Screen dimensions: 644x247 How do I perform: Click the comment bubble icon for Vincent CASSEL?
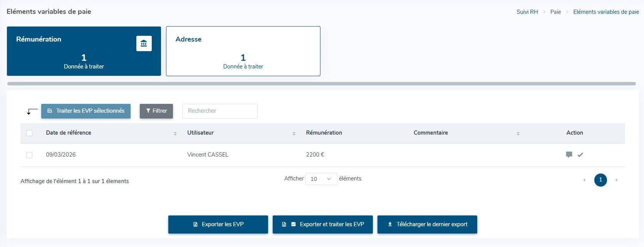tap(569, 155)
